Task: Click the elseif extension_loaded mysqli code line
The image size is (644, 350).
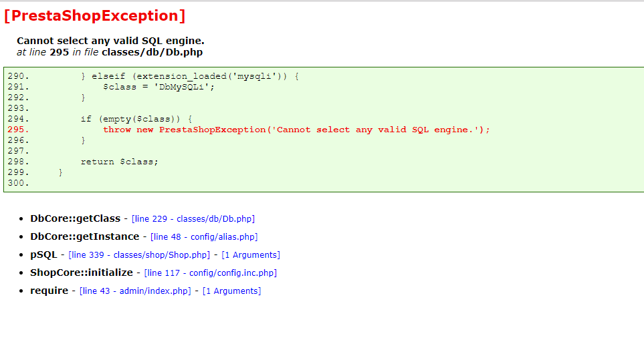Action: (x=190, y=76)
